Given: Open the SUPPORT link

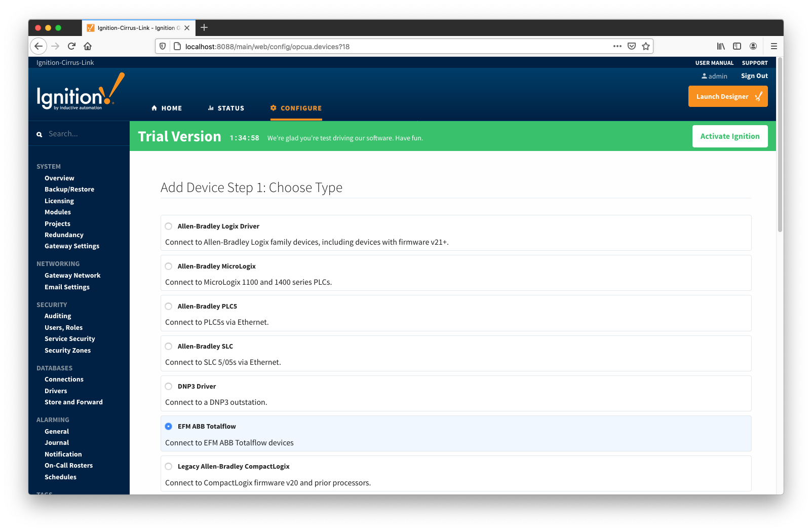Looking at the screenshot, I should click(x=755, y=63).
